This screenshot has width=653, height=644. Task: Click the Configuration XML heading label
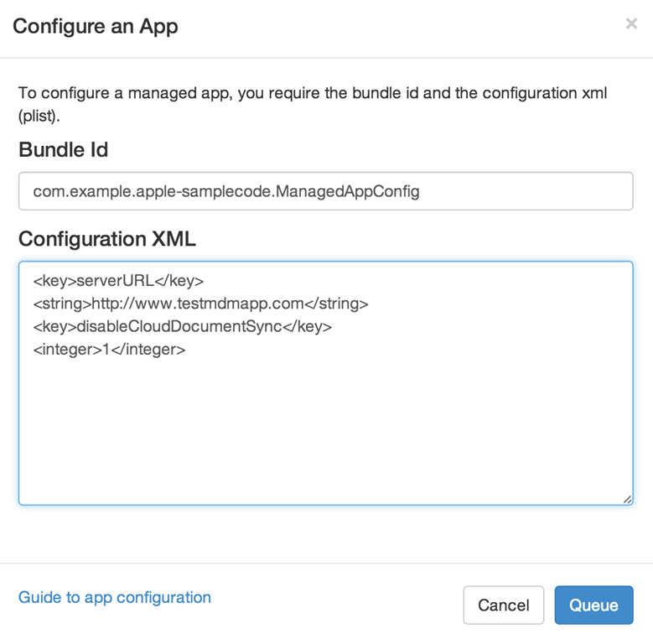pos(107,239)
